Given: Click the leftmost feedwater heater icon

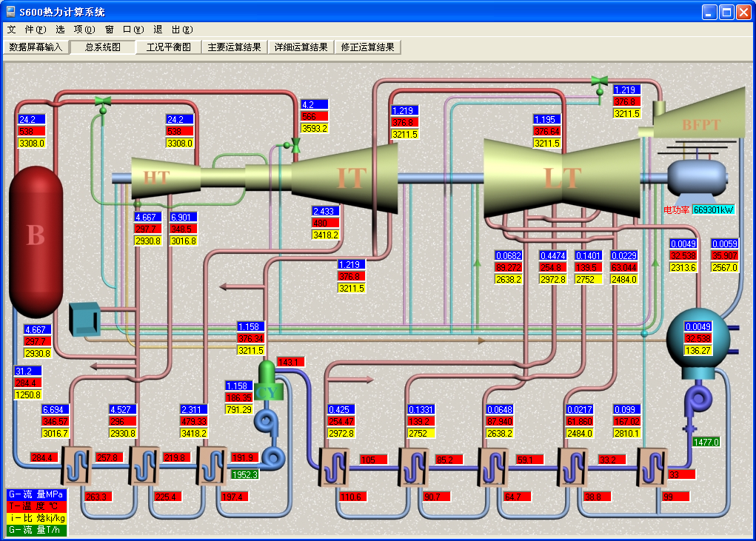Looking at the screenshot, I should click(75, 466).
